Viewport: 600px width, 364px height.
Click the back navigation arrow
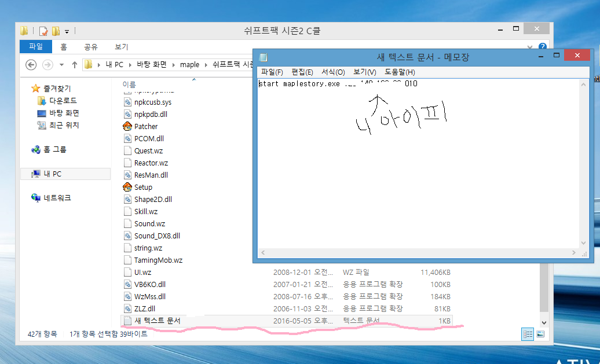tap(31, 64)
